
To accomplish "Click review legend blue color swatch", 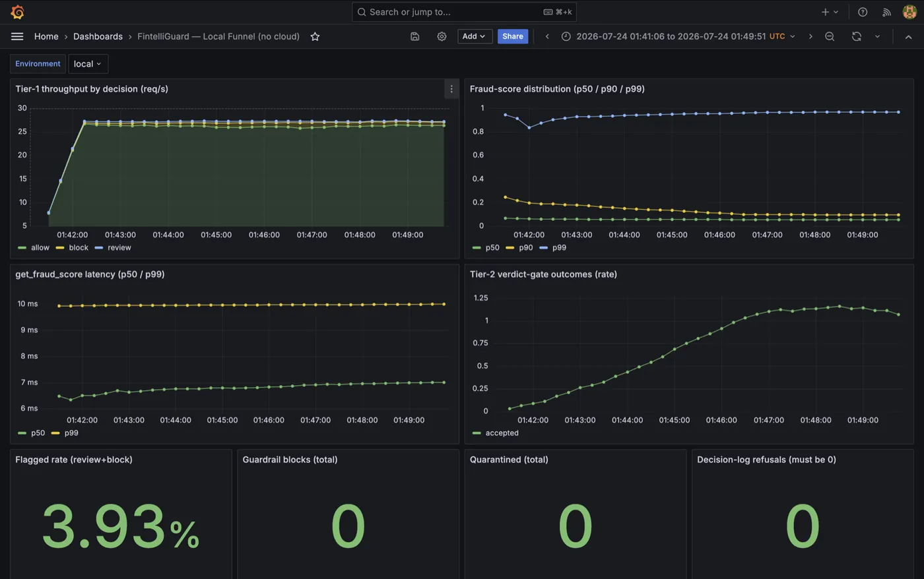I will [99, 248].
